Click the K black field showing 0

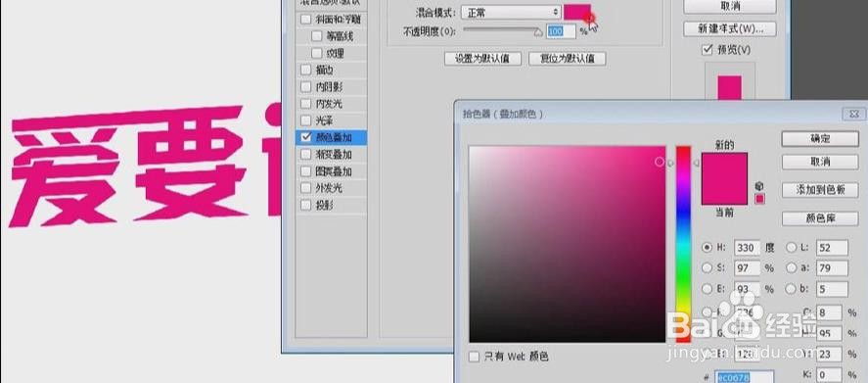click(829, 375)
